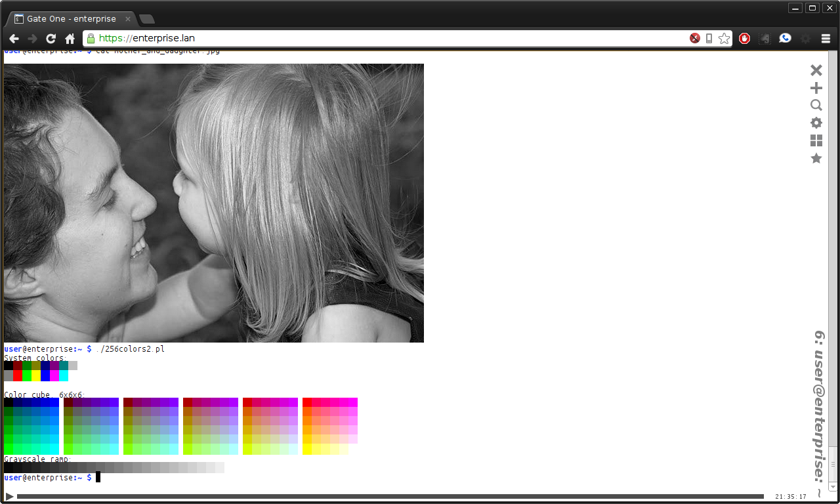Open the blank tab next to Gate One
This screenshot has height=504, width=840.
tap(146, 19)
